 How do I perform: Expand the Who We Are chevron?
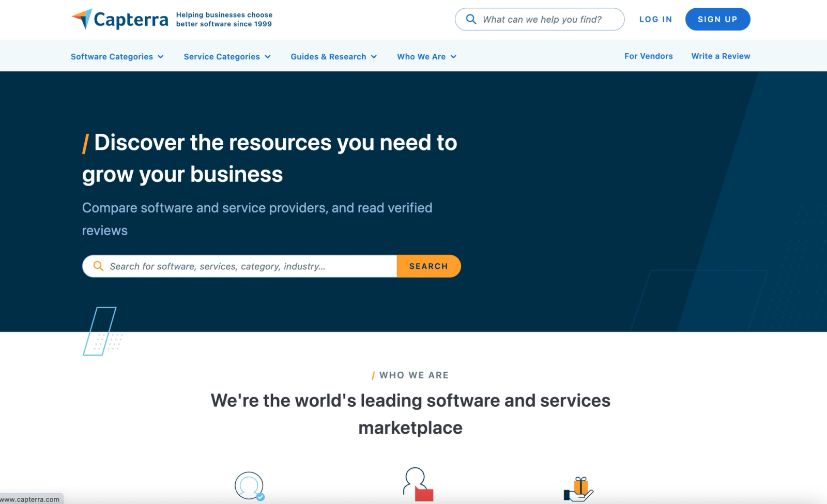453,57
